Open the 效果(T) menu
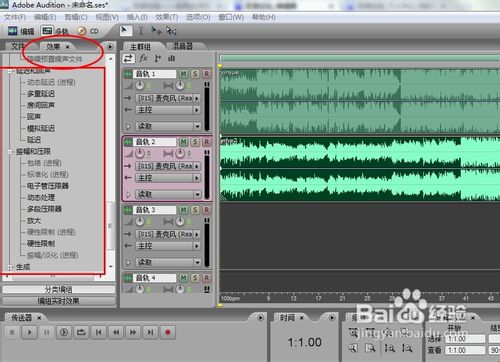The height and width of the screenshot is (362, 500). click(x=167, y=17)
